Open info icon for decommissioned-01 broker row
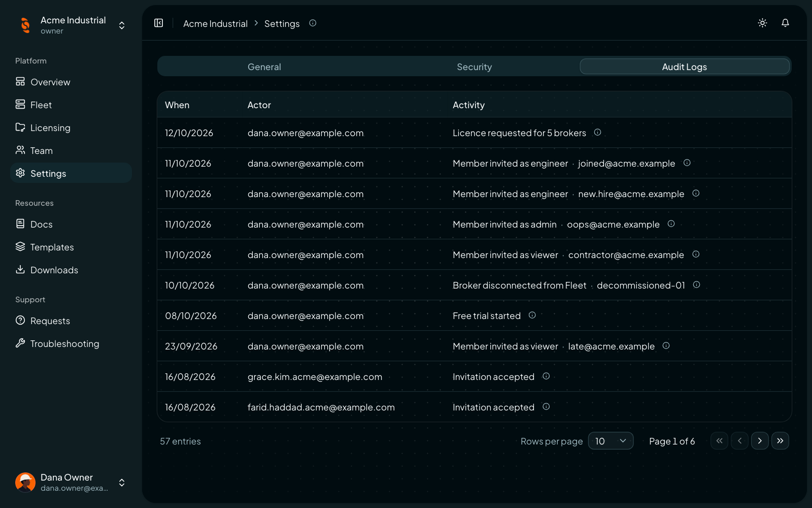The width and height of the screenshot is (812, 508). 697,284
